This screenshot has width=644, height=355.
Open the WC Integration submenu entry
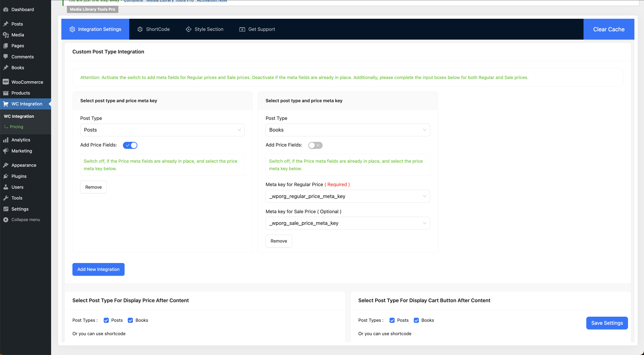pyautogui.click(x=19, y=116)
